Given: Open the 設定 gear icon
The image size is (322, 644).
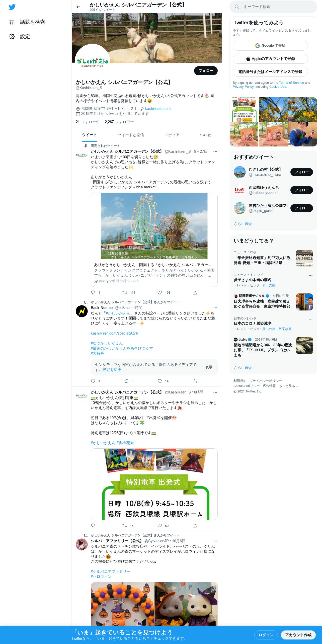Looking at the screenshot, I should 12,36.
